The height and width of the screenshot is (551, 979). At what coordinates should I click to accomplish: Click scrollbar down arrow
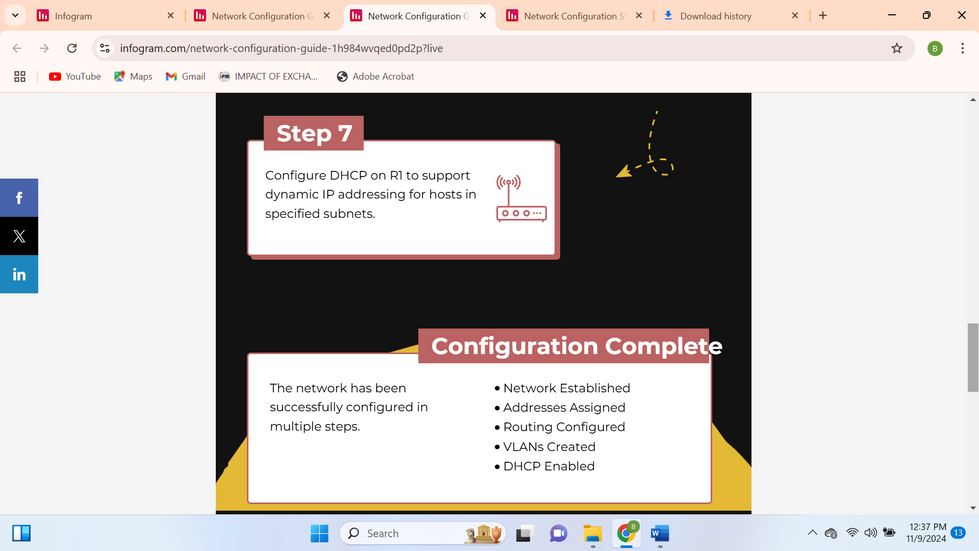tap(973, 508)
